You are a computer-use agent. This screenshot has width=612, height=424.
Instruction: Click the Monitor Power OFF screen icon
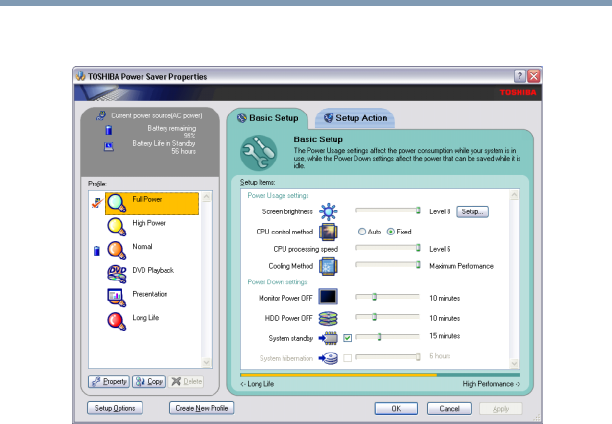[329, 296]
